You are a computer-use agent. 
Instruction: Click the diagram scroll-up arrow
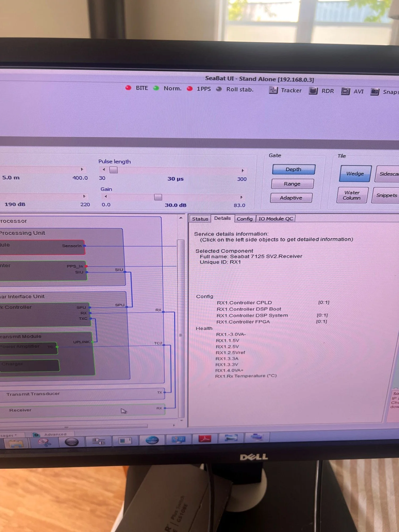click(181, 218)
